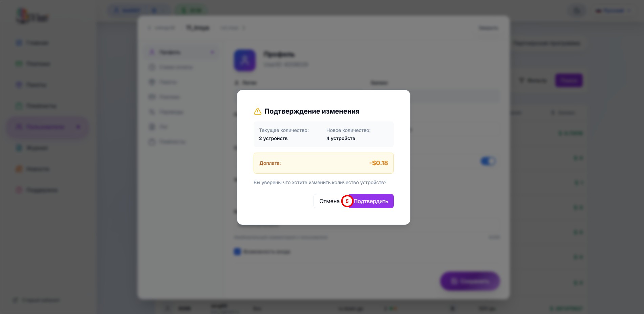Expand the Пользователи arrow in left sidebar

coord(78,127)
